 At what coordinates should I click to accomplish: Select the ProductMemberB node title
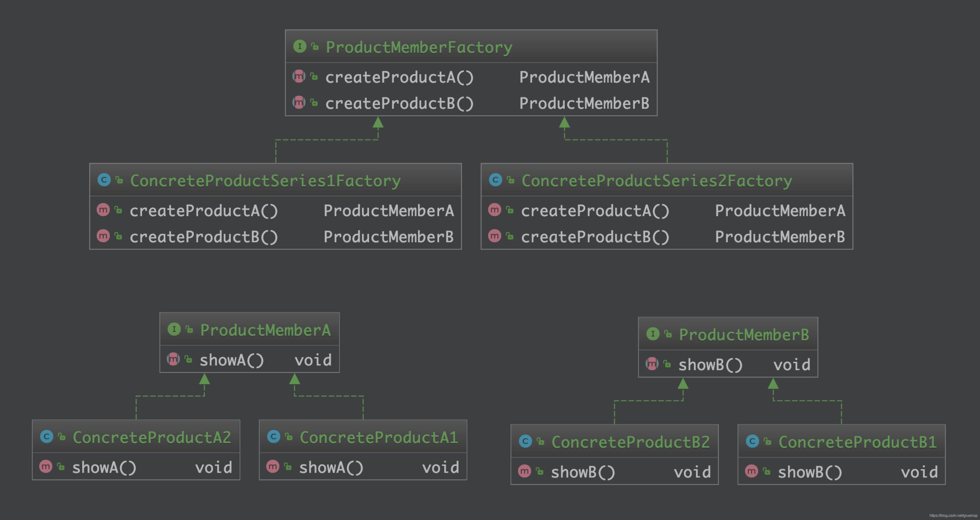pos(744,334)
